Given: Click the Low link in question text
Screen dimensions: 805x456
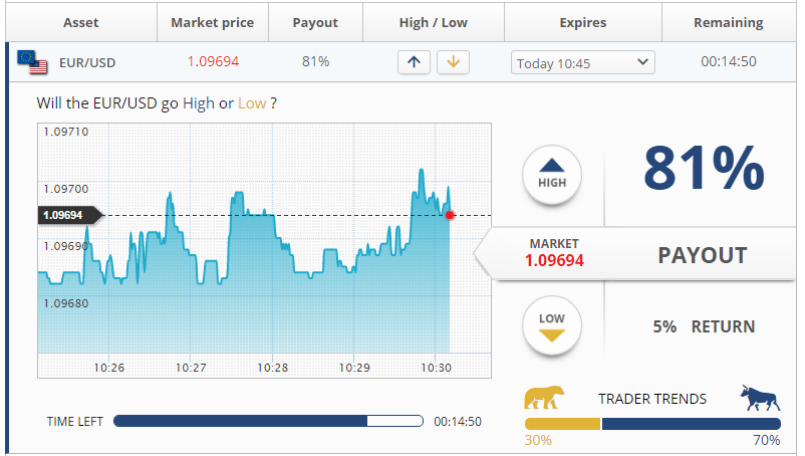Looking at the screenshot, I should tap(252, 103).
